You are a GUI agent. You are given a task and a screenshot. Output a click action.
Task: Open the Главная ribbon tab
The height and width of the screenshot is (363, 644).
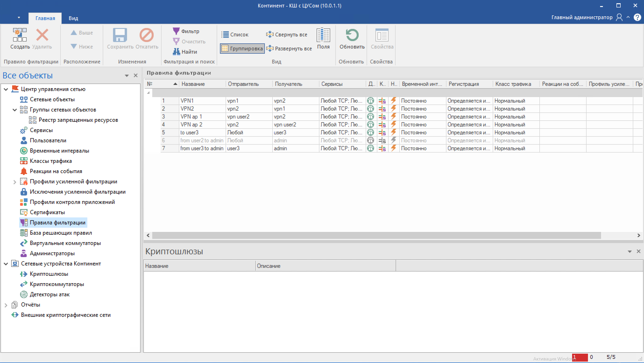pos(45,18)
